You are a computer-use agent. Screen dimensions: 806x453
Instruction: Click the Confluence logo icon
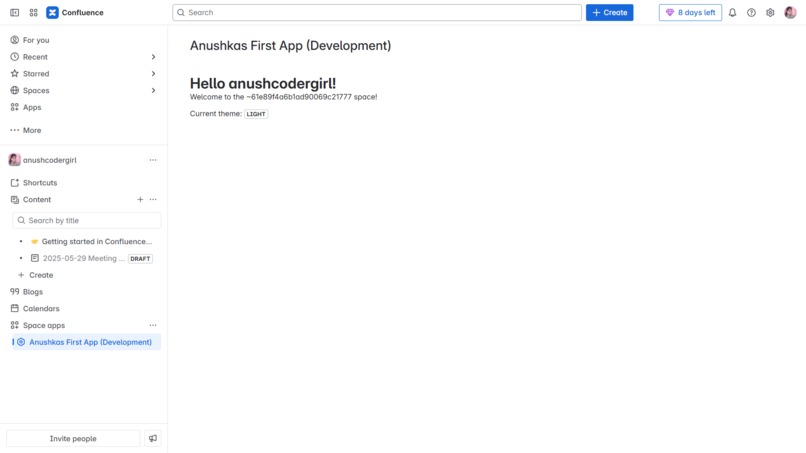[x=52, y=12]
